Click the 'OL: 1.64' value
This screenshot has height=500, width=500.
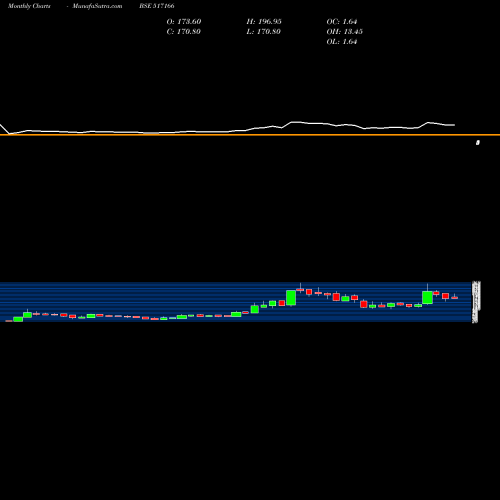342,41
